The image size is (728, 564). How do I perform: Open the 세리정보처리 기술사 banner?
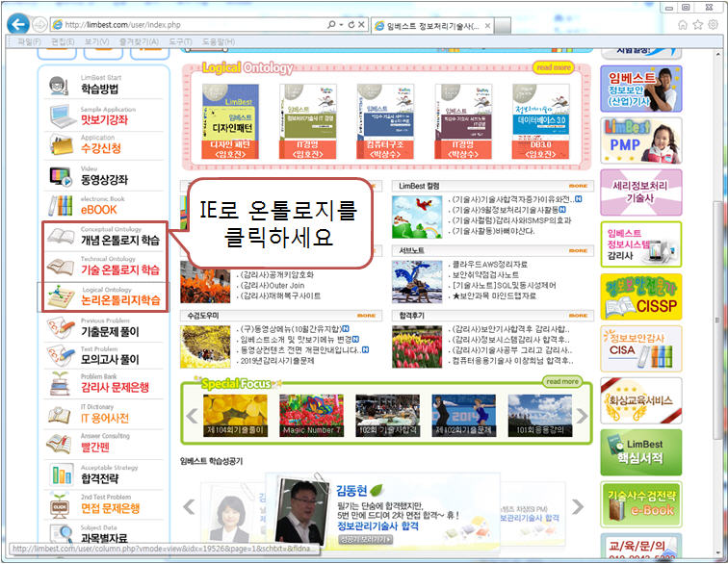click(640, 192)
